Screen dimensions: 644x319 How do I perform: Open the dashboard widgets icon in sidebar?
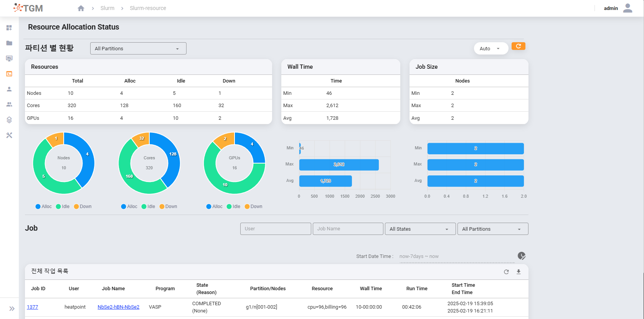pos(9,28)
